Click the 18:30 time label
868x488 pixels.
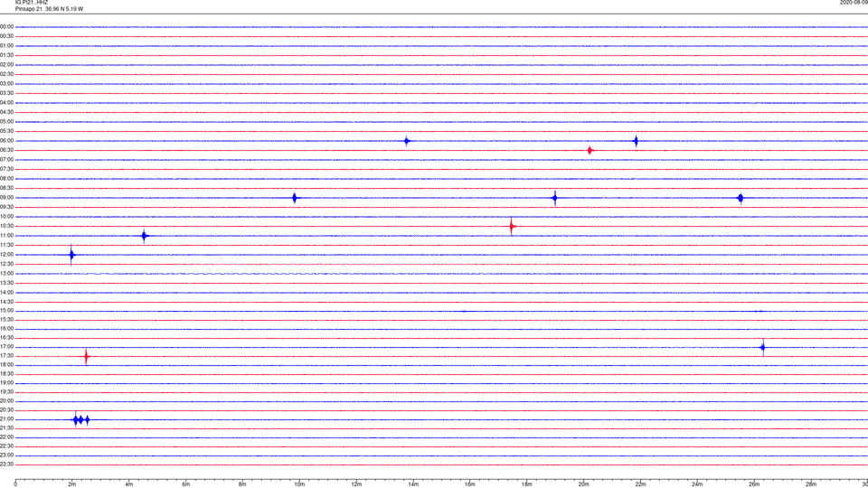6,374
